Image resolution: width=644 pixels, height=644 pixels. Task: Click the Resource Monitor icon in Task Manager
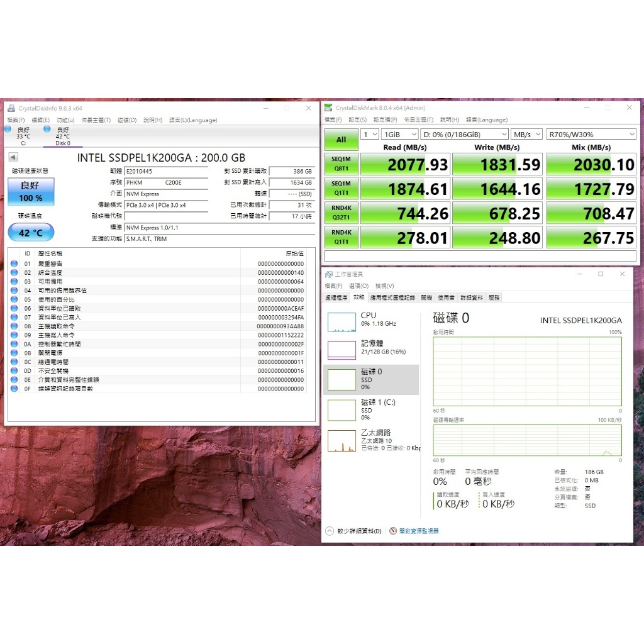393,531
